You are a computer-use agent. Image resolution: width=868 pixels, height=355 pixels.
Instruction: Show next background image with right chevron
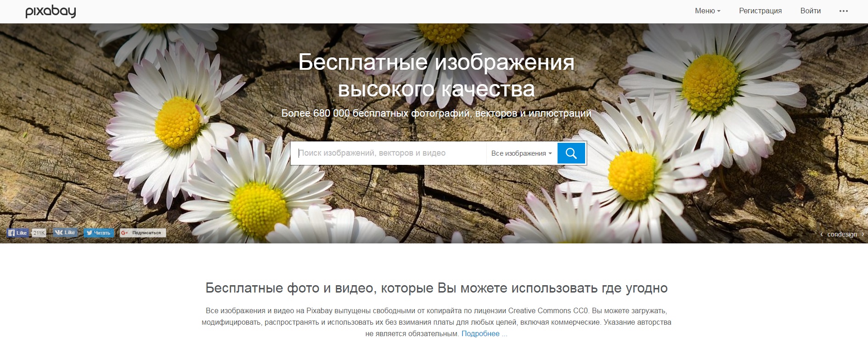tap(862, 234)
